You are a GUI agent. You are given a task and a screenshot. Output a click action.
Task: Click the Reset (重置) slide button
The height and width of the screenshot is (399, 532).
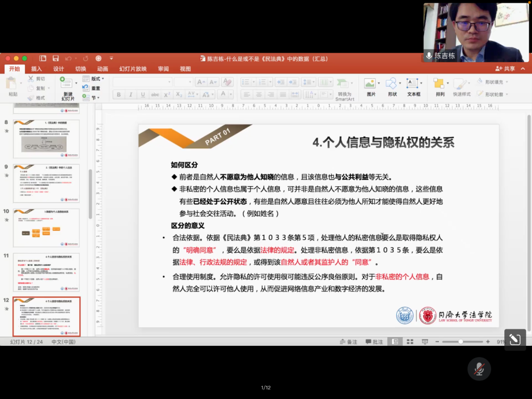92,88
